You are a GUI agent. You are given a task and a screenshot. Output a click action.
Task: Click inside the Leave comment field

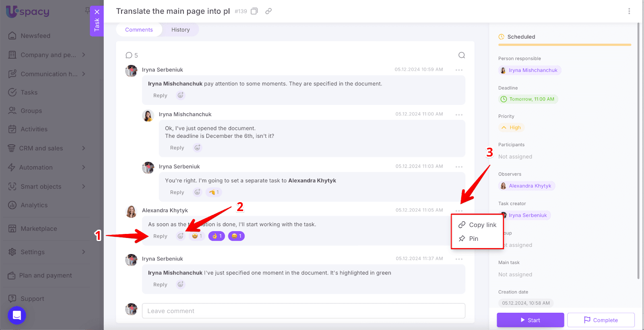point(303,311)
